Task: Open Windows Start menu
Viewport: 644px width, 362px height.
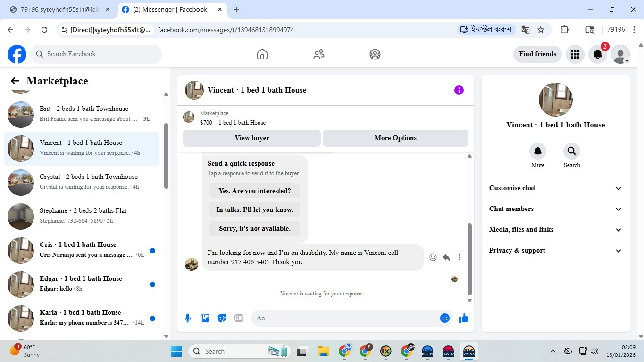Action: point(176,351)
